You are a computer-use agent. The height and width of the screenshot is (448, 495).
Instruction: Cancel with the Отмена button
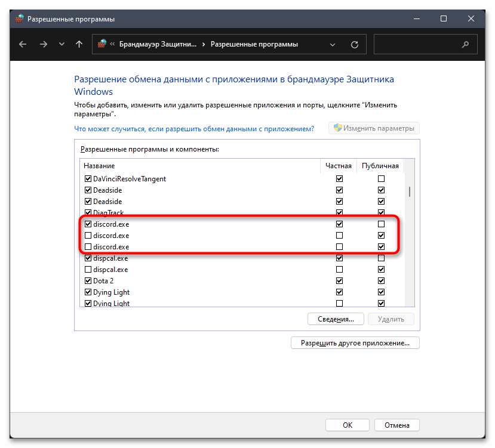(x=397, y=425)
